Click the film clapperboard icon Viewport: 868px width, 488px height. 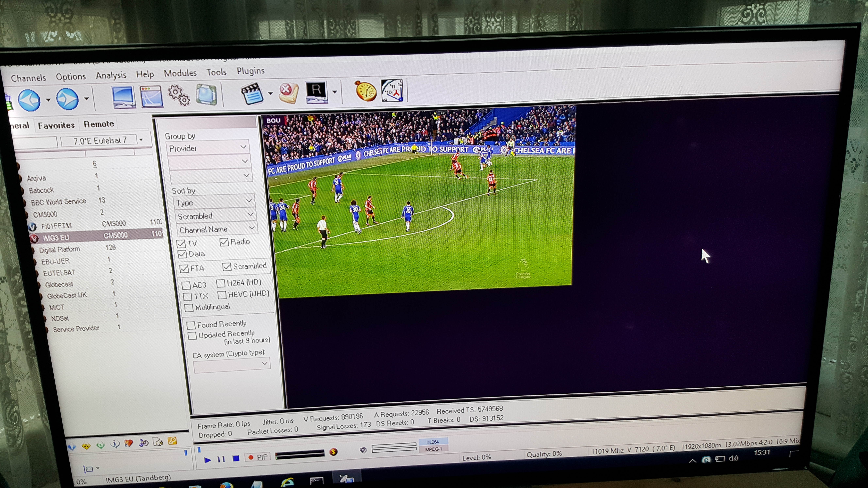252,94
